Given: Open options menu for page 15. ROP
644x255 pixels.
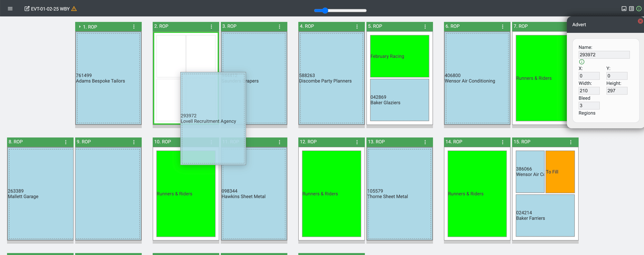Looking at the screenshot, I should click(571, 142).
